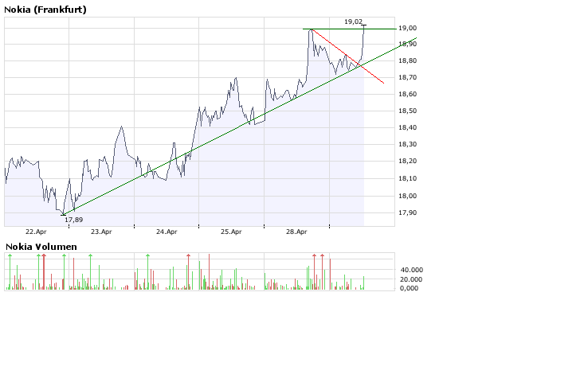Click the 18,00 price axis label
Image resolution: width=588 pixels, height=378 pixels.
(407, 196)
